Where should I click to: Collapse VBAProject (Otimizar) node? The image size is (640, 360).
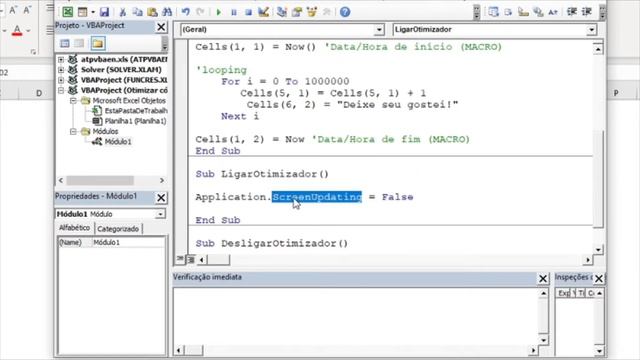[61, 90]
